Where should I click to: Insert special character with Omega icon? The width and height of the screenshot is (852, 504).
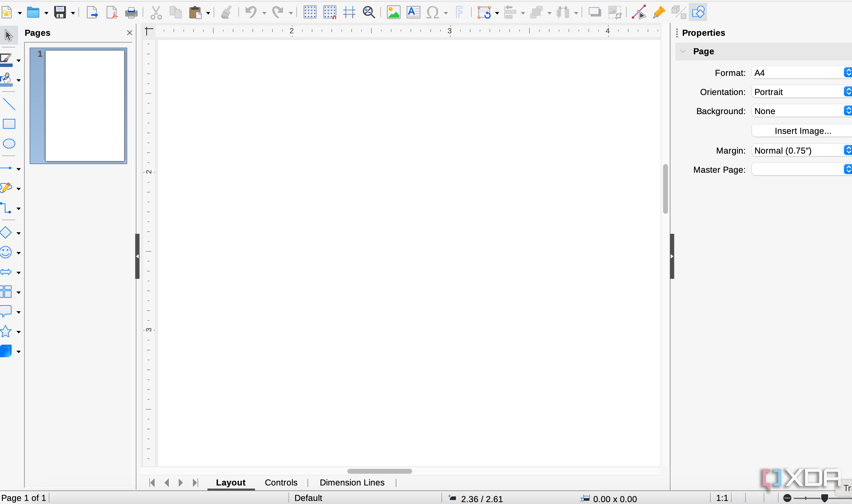(x=432, y=13)
